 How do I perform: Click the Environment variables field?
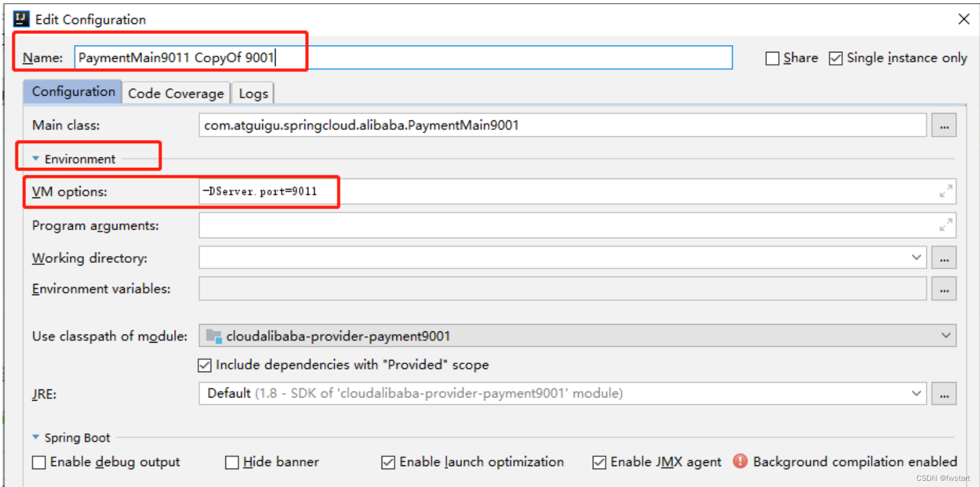pos(563,289)
